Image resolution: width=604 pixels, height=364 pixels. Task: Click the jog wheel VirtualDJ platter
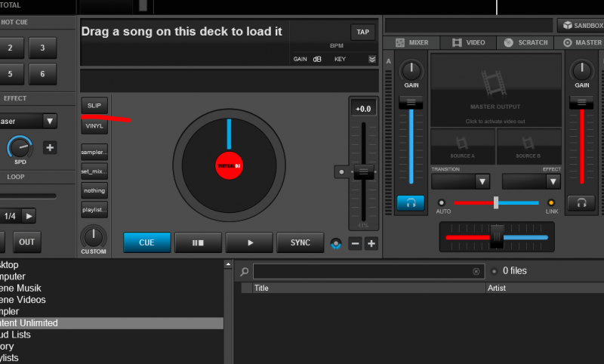coord(230,165)
